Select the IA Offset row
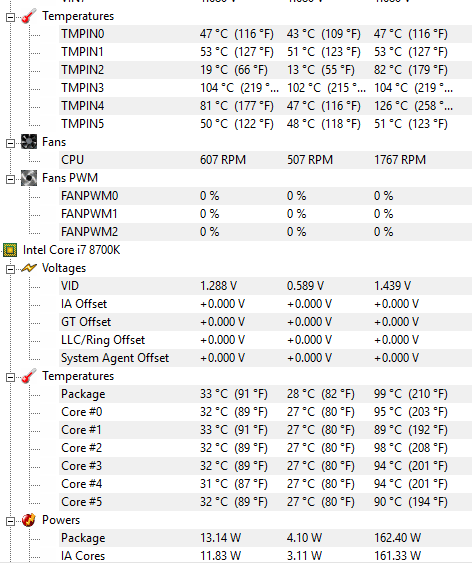Screen dimensions: 472x564 click(266, 304)
